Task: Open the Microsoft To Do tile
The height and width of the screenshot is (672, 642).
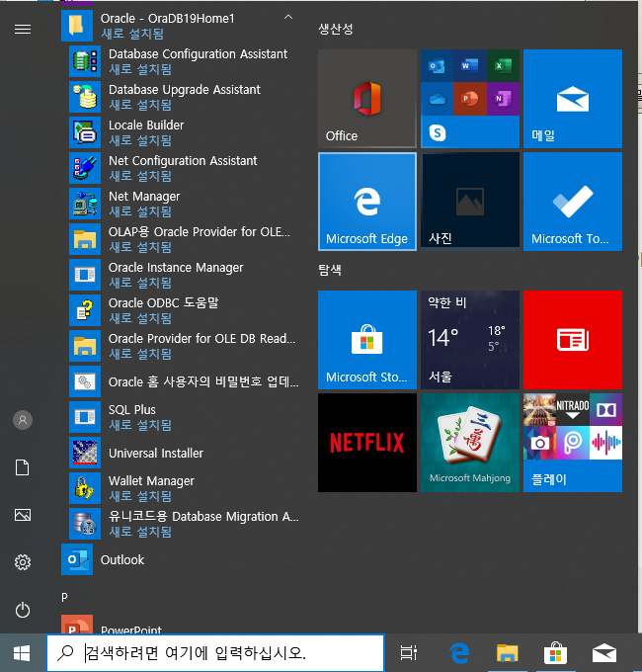Action: point(573,202)
